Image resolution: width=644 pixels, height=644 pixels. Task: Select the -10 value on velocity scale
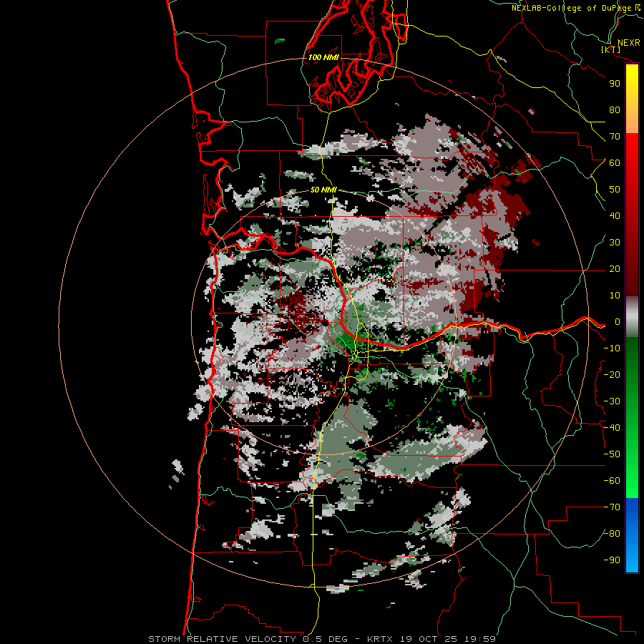pos(612,348)
